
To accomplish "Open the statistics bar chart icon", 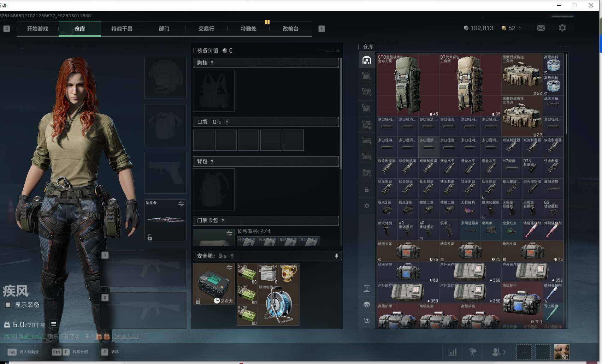I will tap(453, 352).
